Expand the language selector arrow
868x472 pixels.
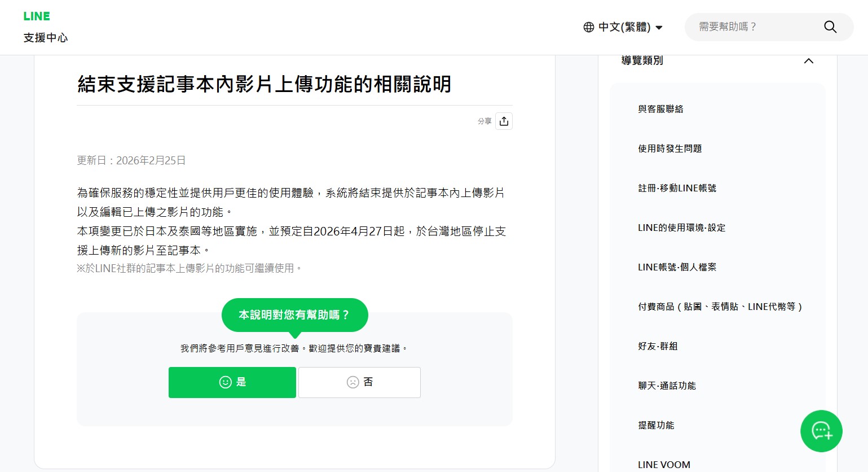click(659, 27)
